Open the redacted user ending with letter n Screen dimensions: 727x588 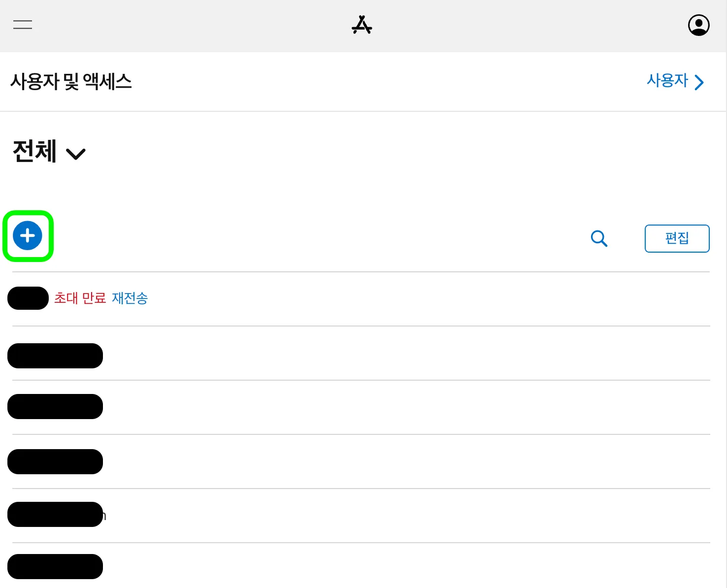(x=55, y=515)
